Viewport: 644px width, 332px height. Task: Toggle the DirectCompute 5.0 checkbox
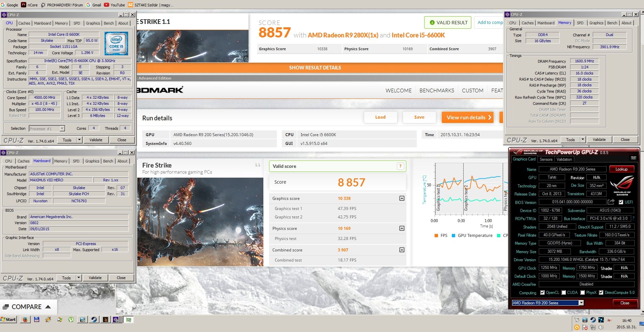[601, 293]
